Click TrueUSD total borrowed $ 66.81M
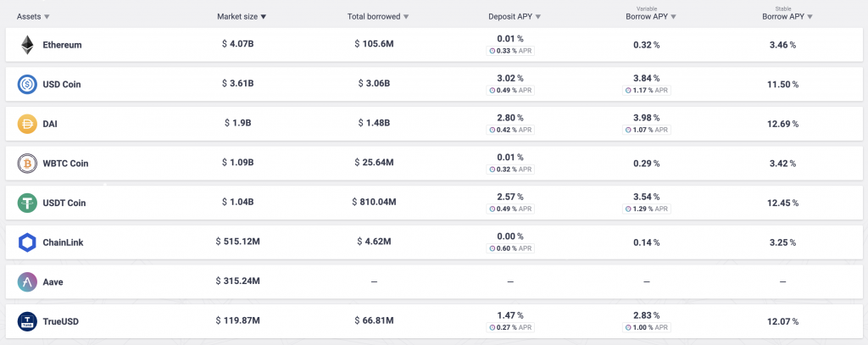The height and width of the screenshot is (345, 868). 374,320
